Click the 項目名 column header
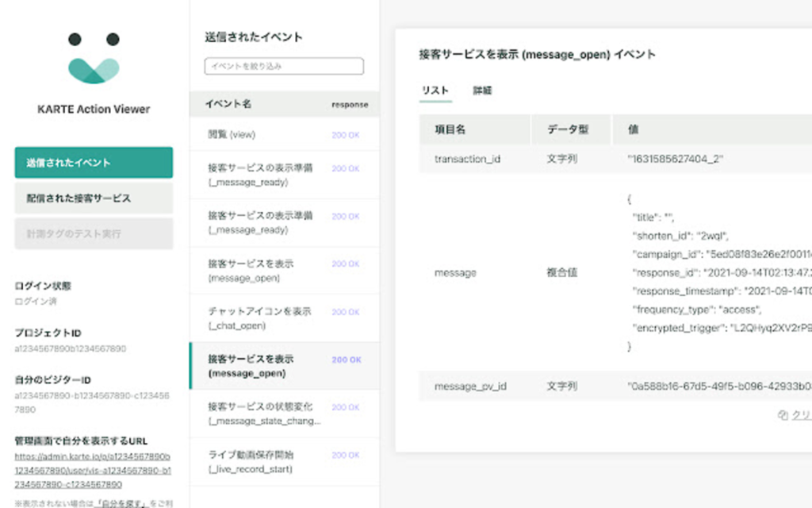 tap(450, 129)
